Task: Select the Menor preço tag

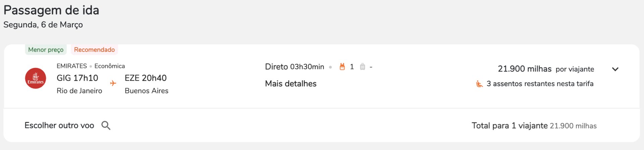Action: point(46,49)
